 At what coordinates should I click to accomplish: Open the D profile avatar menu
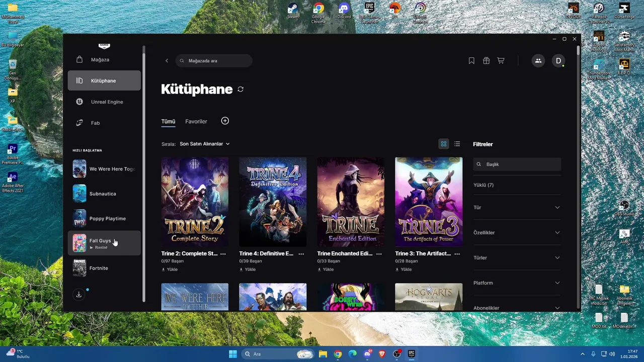point(558,61)
